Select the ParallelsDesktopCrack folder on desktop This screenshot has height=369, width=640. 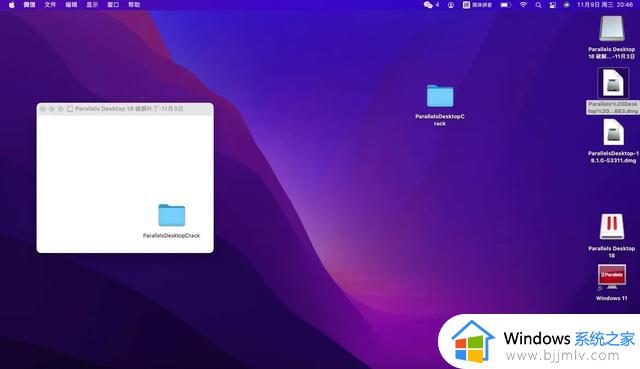pyautogui.click(x=440, y=105)
